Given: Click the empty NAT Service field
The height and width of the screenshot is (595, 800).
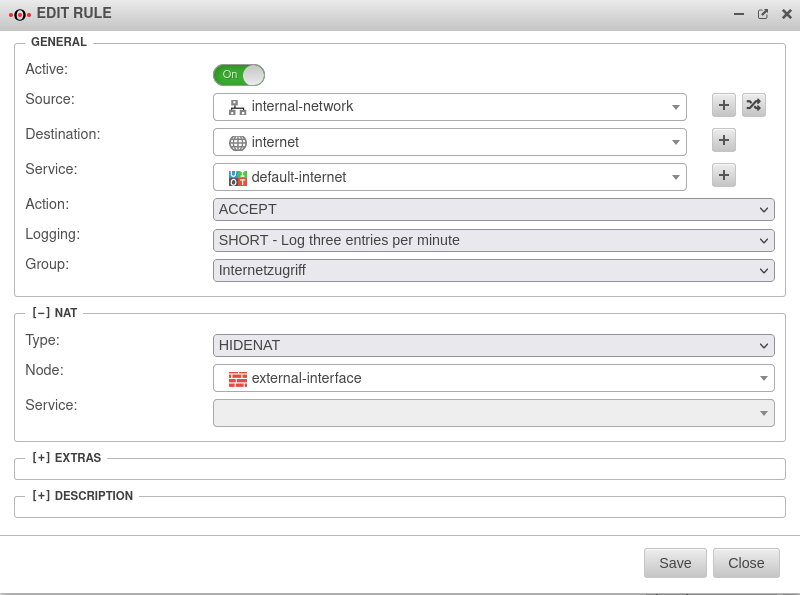Looking at the screenshot, I should pyautogui.click(x=493, y=413).
